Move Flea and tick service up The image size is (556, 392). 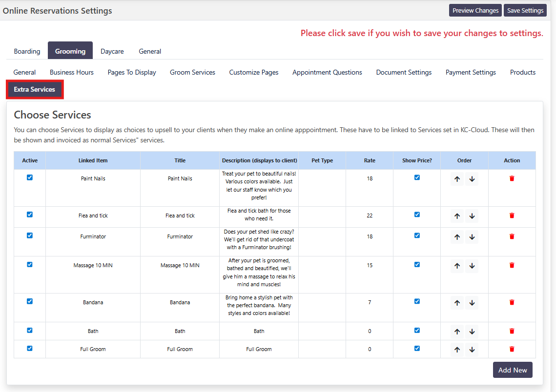tap(457, 216)
